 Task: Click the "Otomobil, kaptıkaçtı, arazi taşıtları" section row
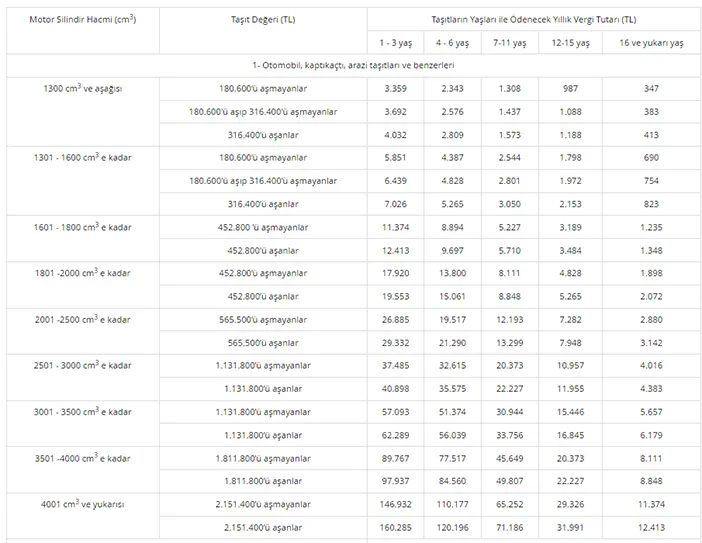(x=354, y=65)
